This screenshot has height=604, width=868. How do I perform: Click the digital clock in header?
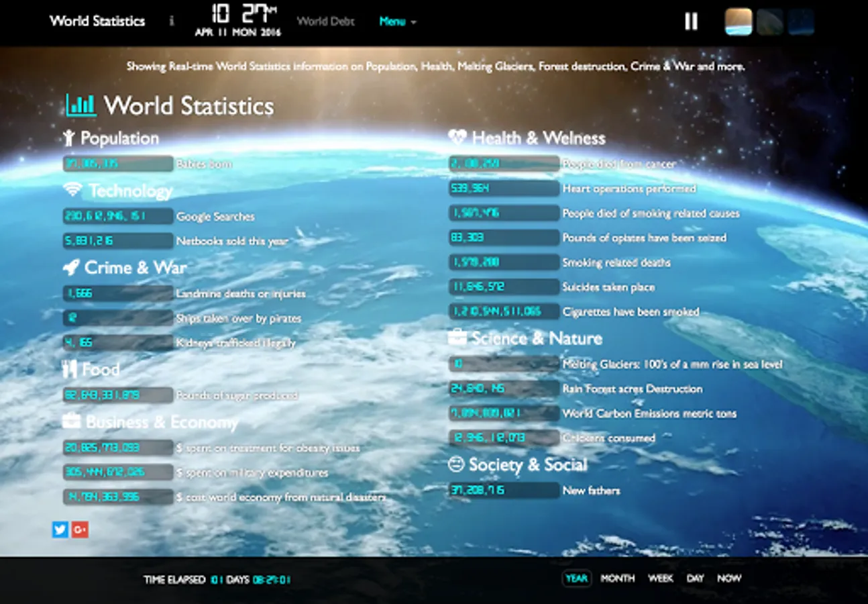244,13
